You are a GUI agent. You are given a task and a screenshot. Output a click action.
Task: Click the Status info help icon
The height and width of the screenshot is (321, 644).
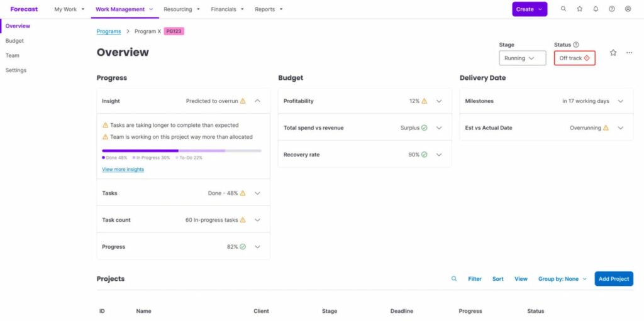pyautogui.click(x=576, y=45)
